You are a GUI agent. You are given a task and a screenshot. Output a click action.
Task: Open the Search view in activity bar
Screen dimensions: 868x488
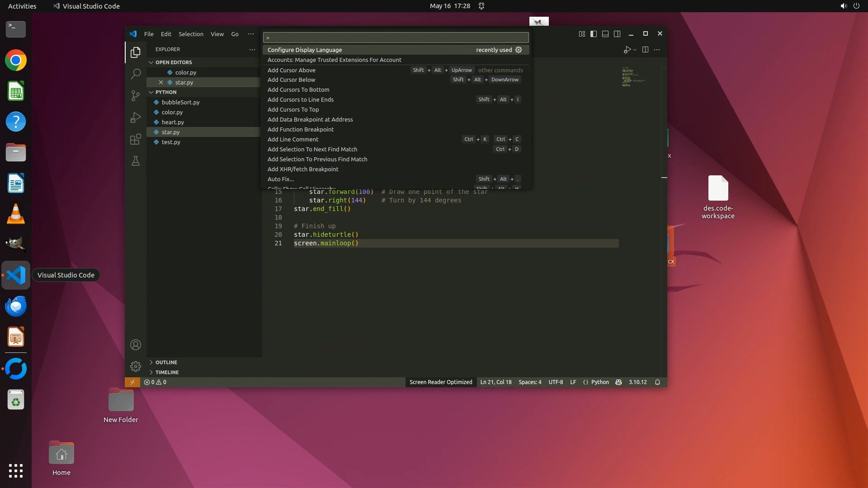pyautogui.click(x=135, y=74)
